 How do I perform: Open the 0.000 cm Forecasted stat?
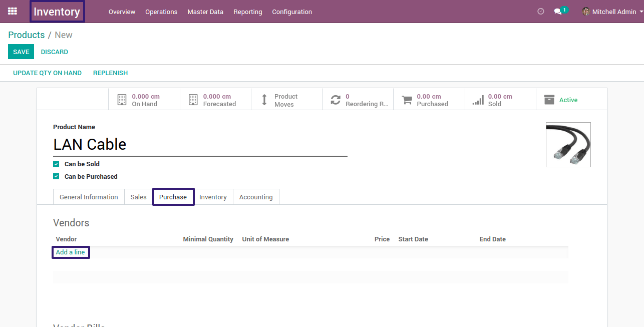coord(215,100)
